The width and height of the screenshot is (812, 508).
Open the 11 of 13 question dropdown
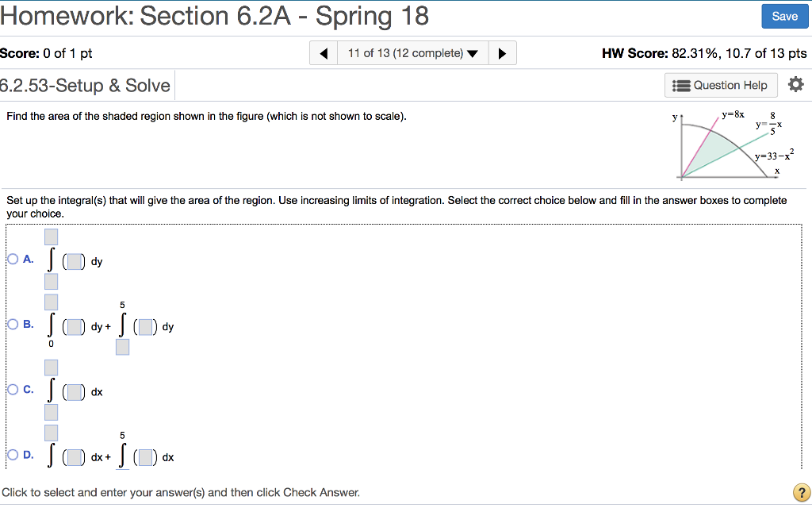click(412, 54)
